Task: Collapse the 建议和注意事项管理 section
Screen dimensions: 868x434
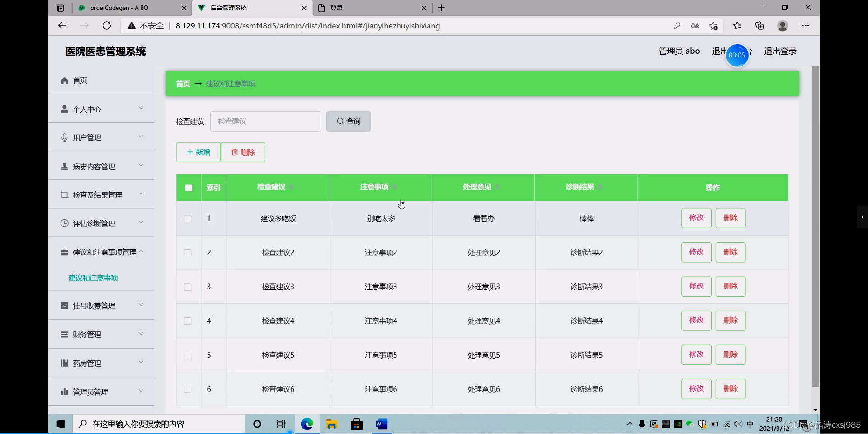Action: pos(102,252)
